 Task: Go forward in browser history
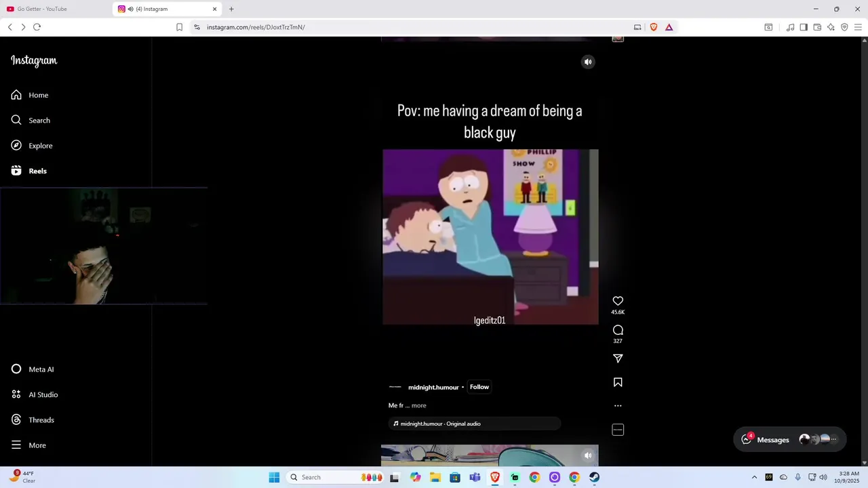point(23,27)
